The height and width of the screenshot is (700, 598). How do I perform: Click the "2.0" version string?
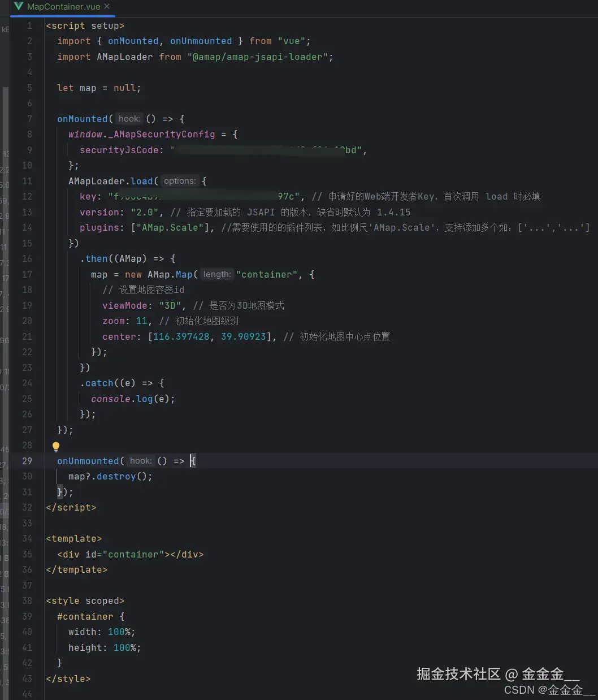click(145, 212)
